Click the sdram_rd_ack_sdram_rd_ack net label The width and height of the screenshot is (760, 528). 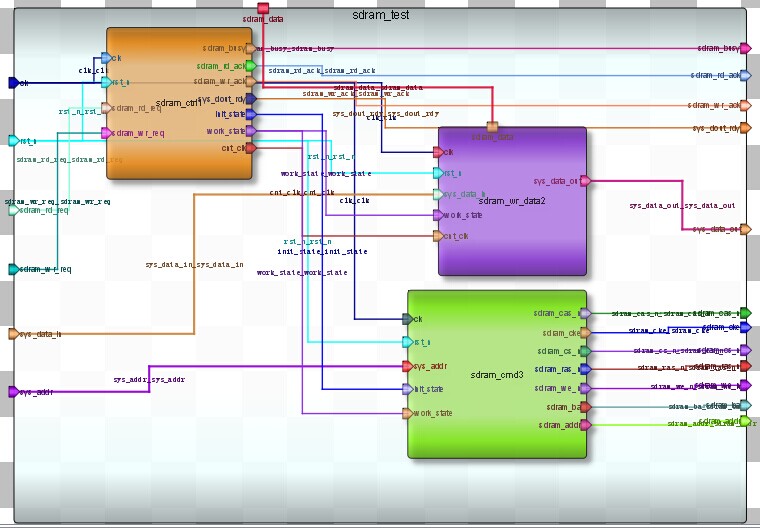(x=322, y=70)
